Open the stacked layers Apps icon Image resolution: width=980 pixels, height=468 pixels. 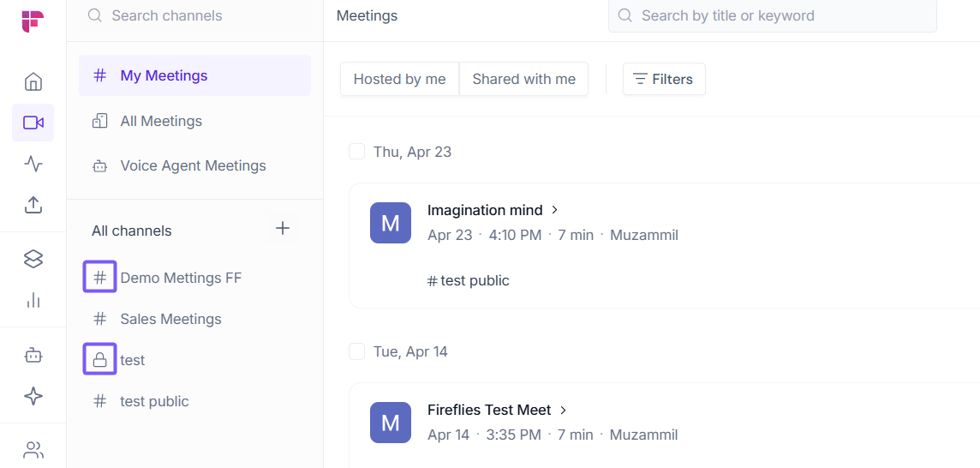[x=33, y=259]
